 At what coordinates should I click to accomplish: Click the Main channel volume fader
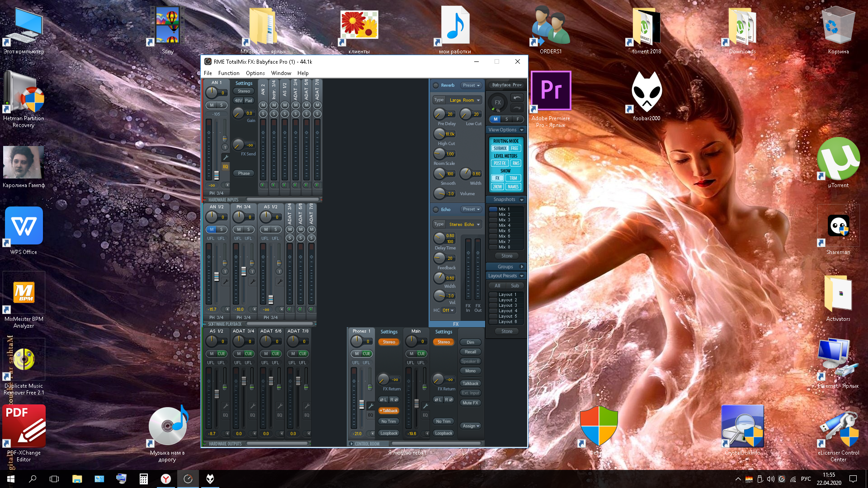coord(416,404)
